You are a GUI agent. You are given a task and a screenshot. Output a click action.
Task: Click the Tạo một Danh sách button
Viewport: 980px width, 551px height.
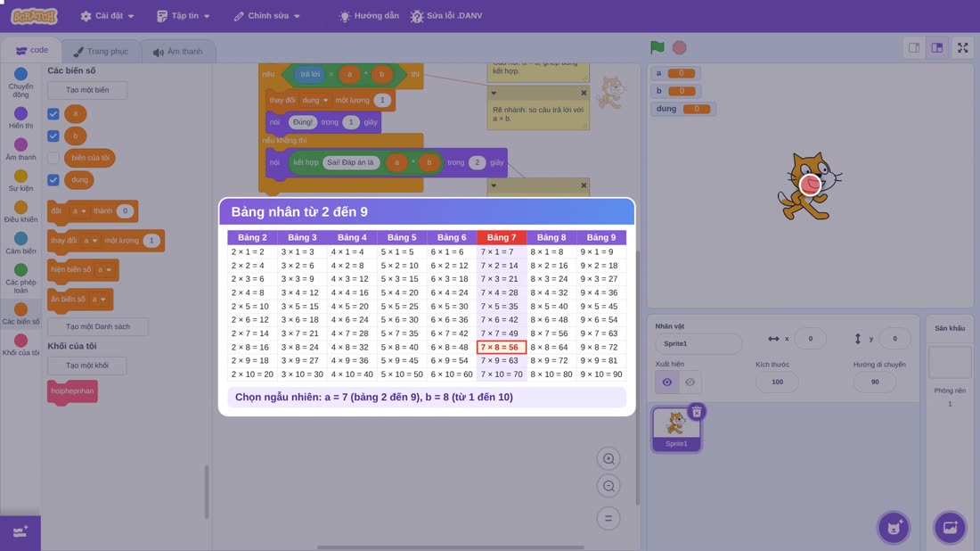98,326
